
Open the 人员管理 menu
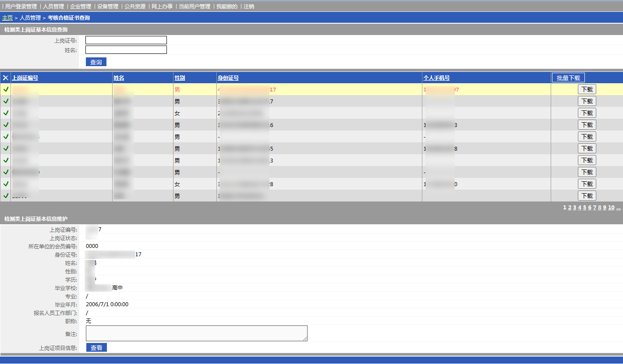[x=53, y=7]
